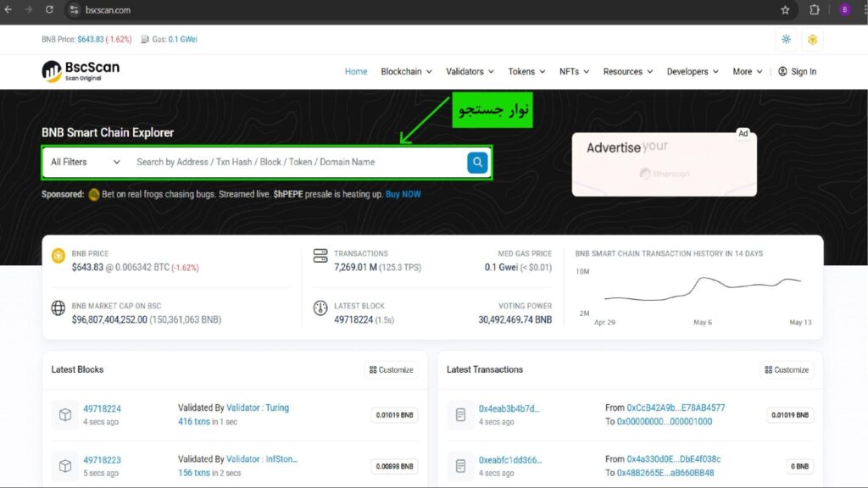Open transaction 0xeabfc1dd366... link
The width and height of the screenshot is (868, 488).
click(510, 460)
